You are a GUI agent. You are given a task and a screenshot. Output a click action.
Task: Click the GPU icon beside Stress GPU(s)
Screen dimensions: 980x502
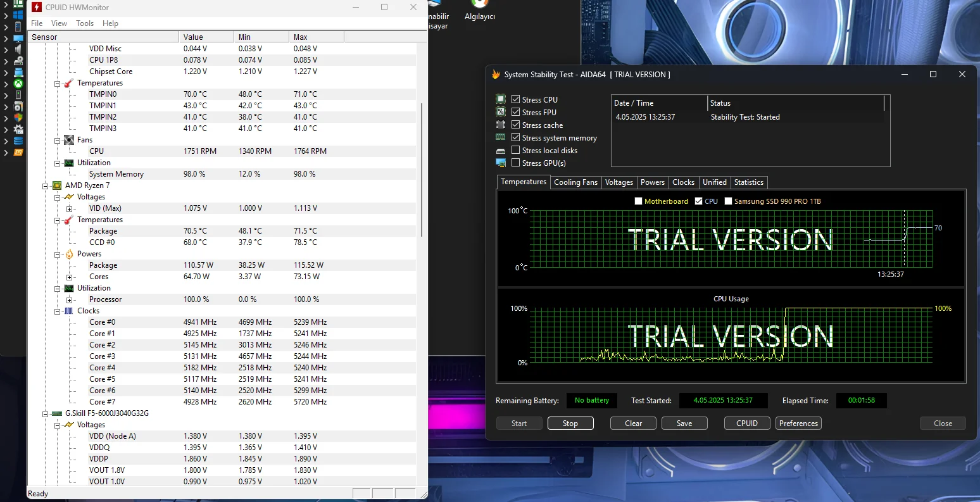501,163
